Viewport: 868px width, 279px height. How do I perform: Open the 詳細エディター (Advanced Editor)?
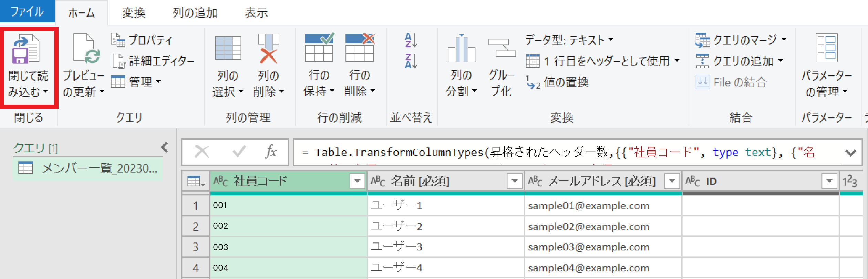pyautogui.click(x=153, y=61)
